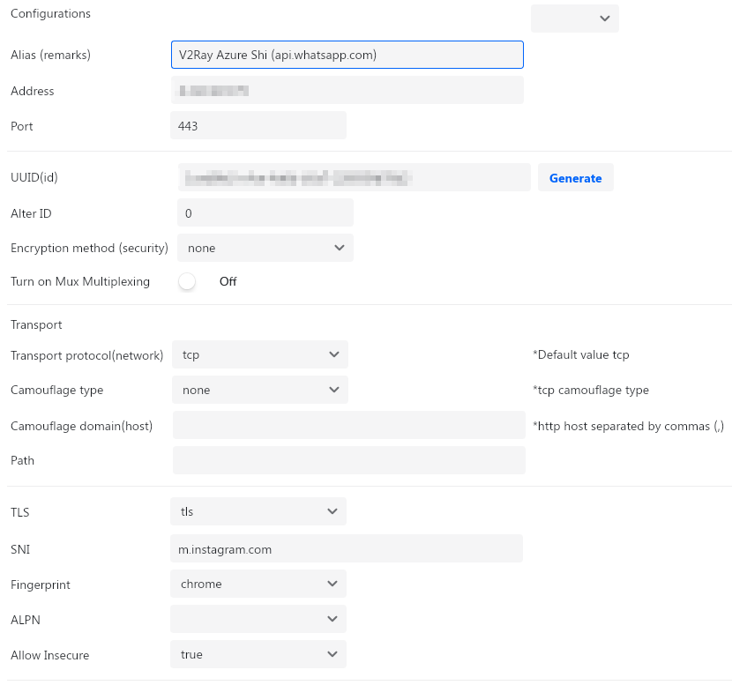Expand the ALPN dropdown

coord(258,619)
